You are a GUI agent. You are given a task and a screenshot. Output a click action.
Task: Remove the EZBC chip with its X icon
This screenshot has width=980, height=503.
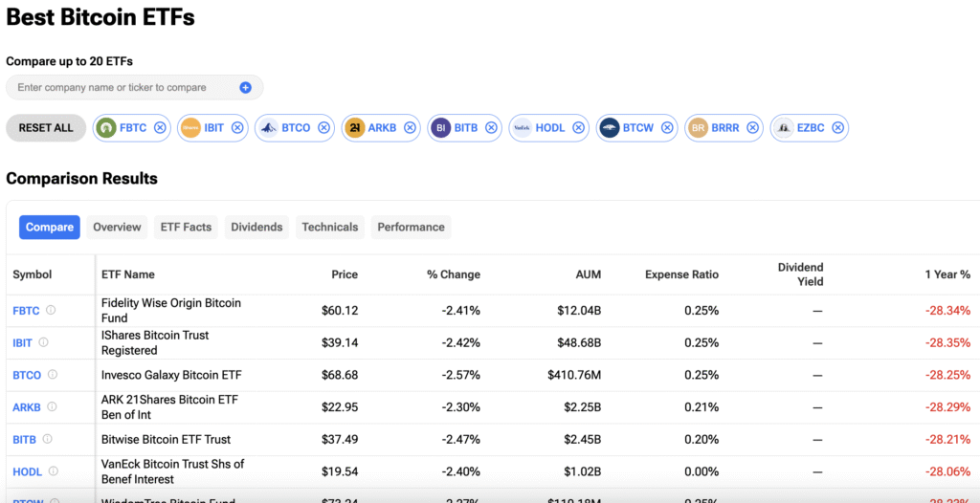coord(837,128)
